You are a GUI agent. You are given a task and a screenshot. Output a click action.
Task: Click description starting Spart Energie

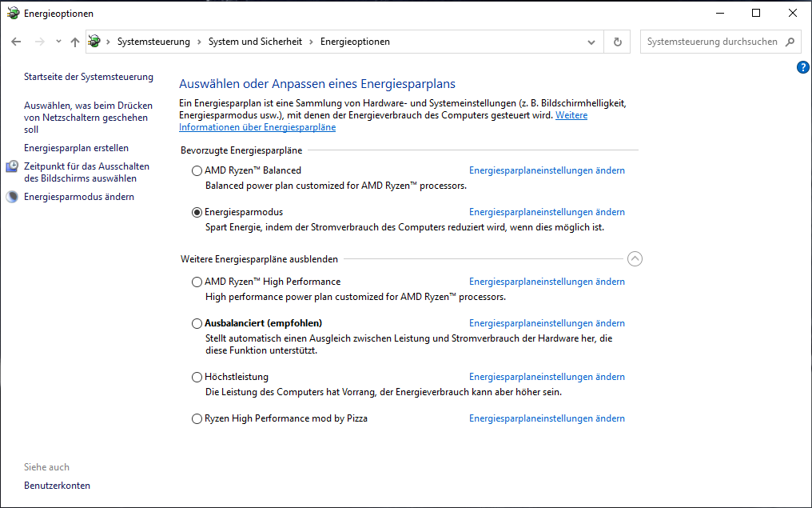(x=404, y=227)
